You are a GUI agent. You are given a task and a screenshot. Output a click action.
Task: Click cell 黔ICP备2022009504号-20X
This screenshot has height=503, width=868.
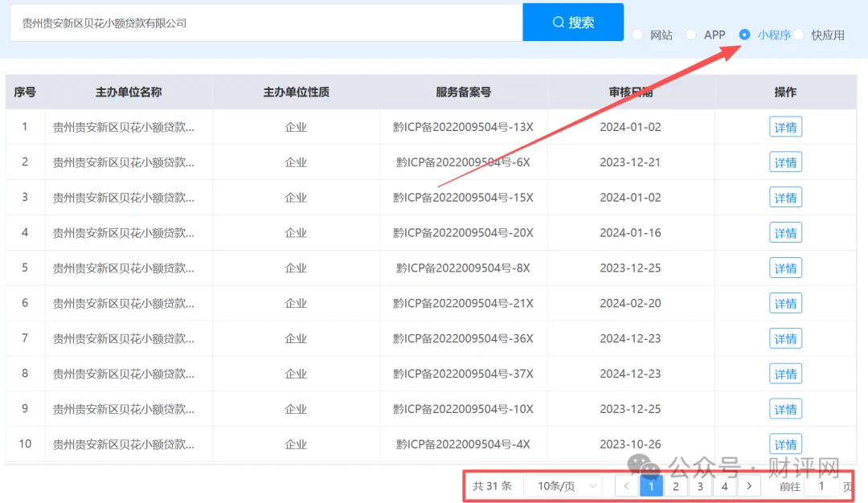point(464,233)
